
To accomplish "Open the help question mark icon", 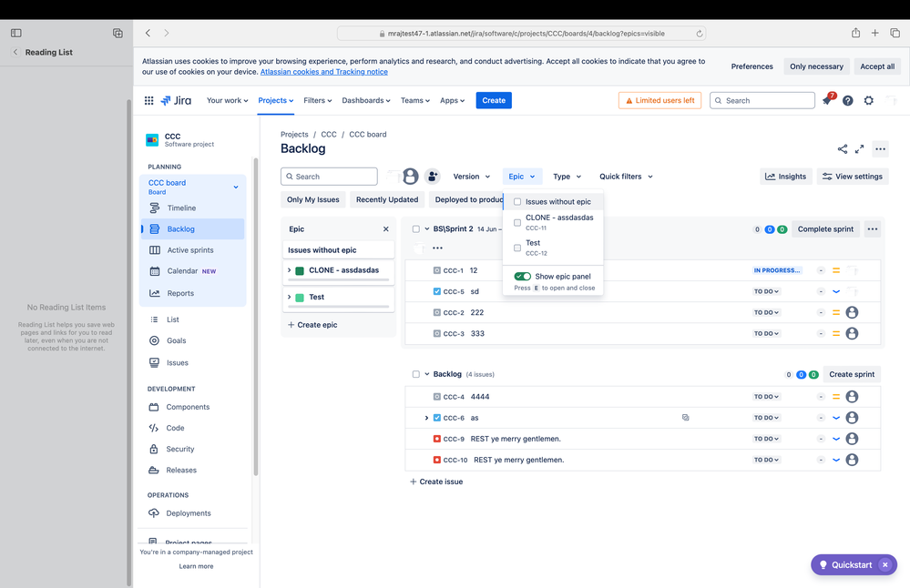I will 848,100.
